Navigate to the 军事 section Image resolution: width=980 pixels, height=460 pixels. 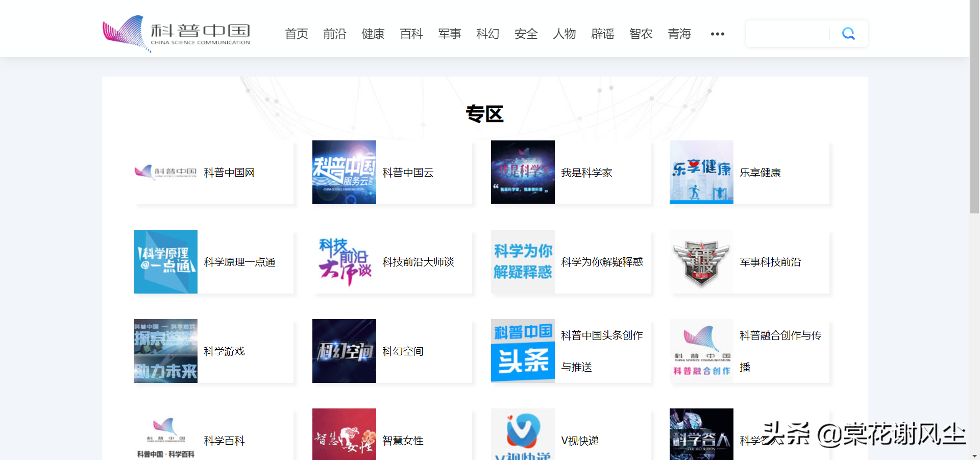[x=450, y=34]
